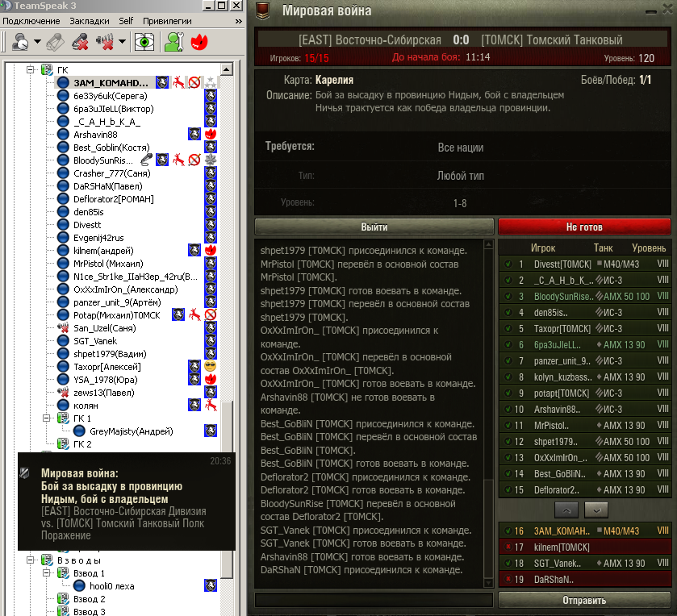Click the heavy tank icon of den85is.. ИС-3

[600, 312]
